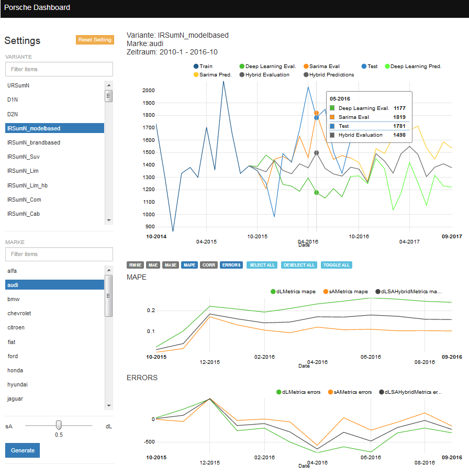Toggle Sarima Pred. legend entry
This screenshot has width=469, height=476.
[213, 75]
